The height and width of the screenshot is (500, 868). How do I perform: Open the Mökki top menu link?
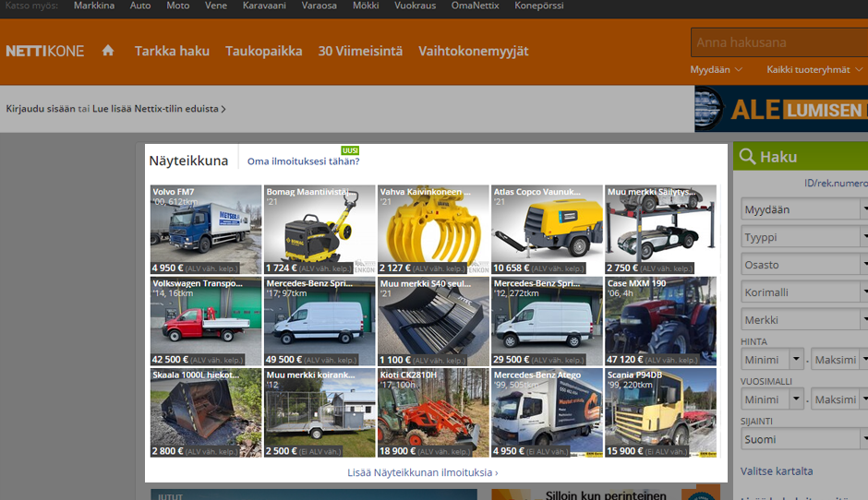pos(366,6)
